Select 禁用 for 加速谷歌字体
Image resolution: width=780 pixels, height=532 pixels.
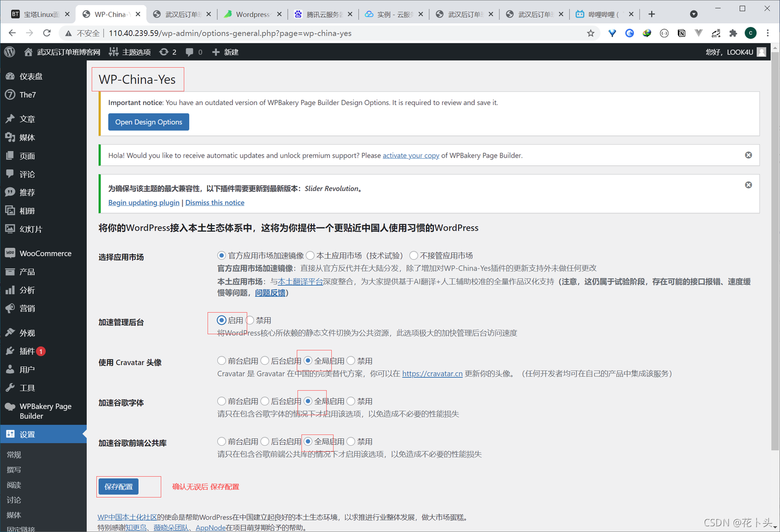pos(351,401)
